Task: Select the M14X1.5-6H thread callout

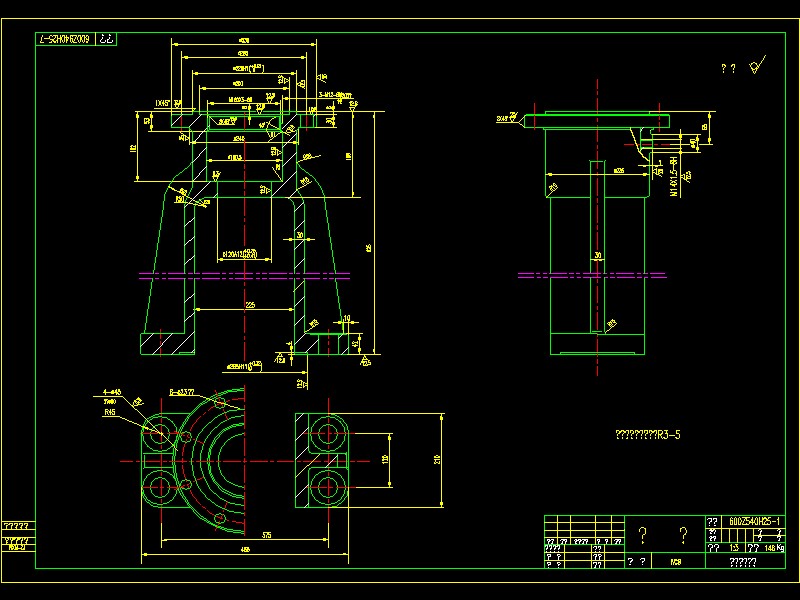Action: coord(674,177)
